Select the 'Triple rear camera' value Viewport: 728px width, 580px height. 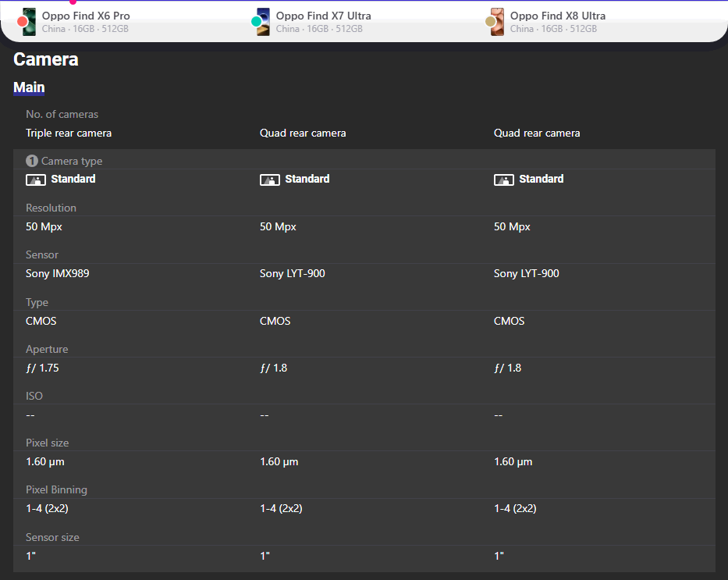pos(69,133)
